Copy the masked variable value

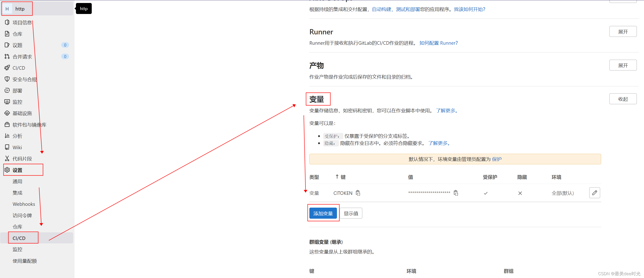click(x=455, y=193)
